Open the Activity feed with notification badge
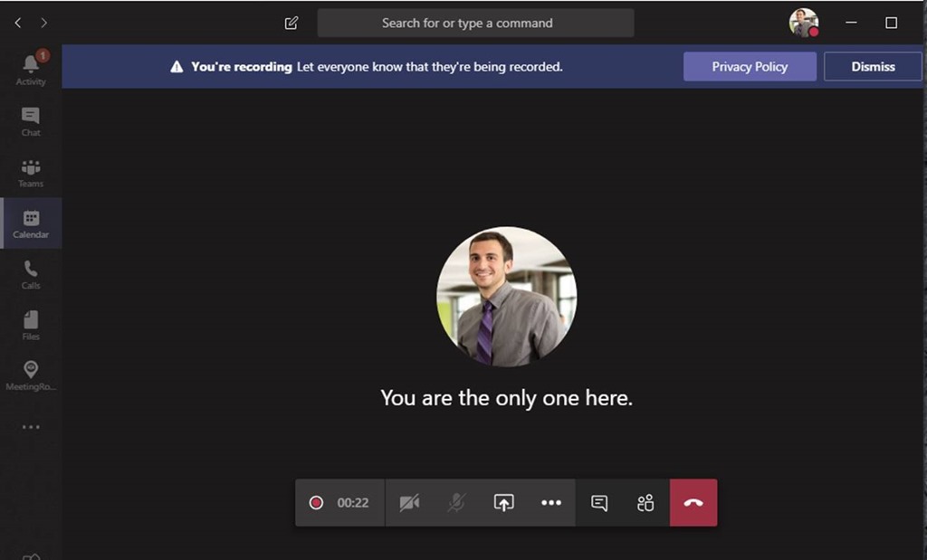This screenshot has width=927, height=560. point(31,69)
